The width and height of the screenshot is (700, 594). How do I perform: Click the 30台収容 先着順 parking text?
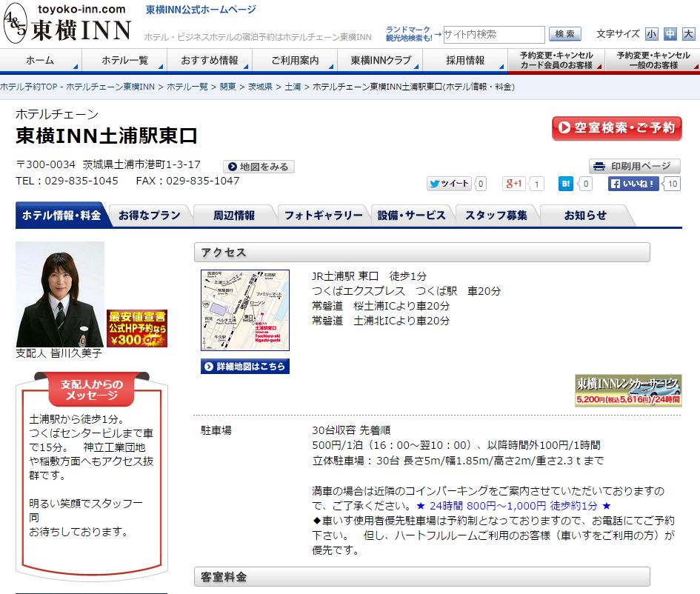click(351, 430)
